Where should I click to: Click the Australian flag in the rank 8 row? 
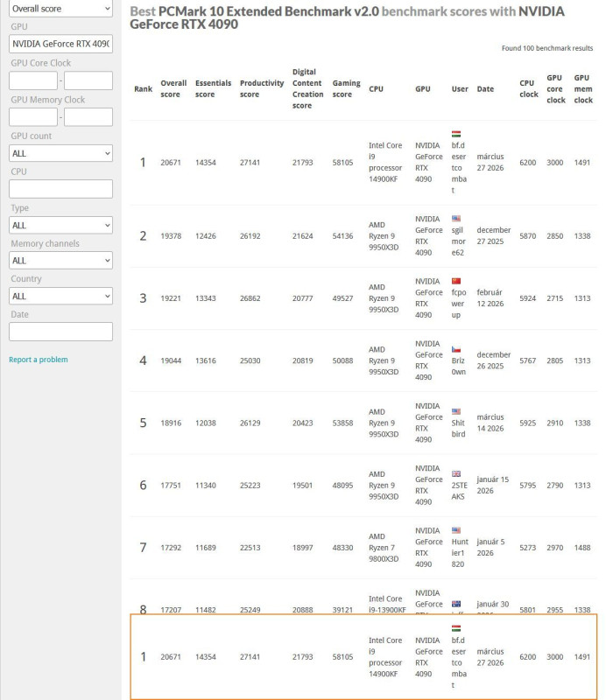tap(456, 604)
